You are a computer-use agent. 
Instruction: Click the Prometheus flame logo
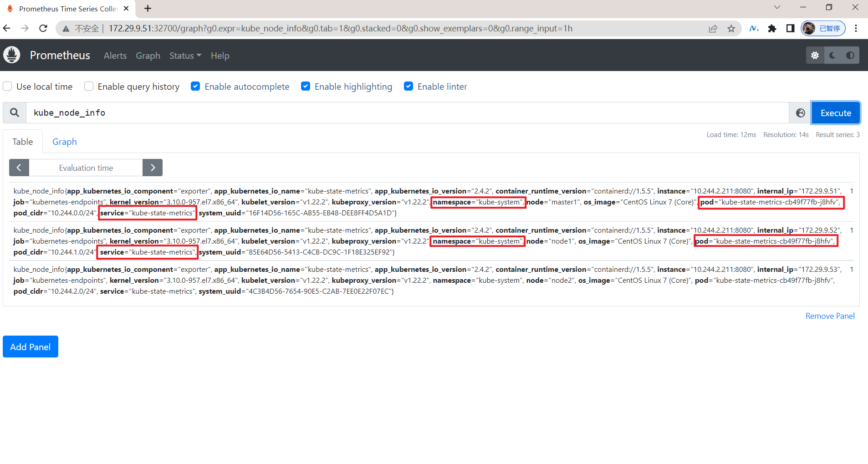(x=12, y=55)
